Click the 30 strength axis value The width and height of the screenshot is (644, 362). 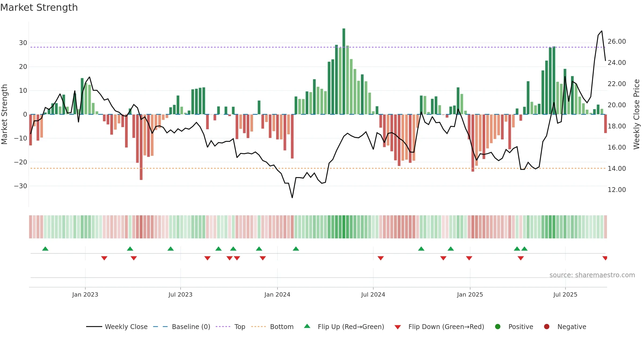click(23, 43)
